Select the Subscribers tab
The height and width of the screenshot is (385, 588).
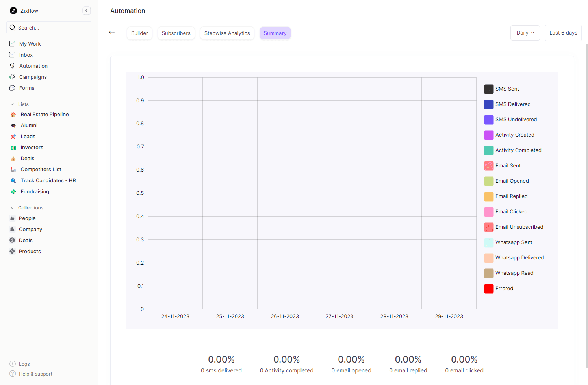coord(176,33)
